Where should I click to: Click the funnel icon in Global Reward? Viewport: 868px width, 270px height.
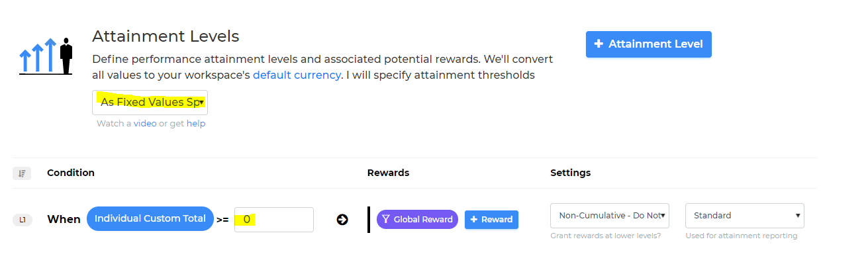(385, 220)
